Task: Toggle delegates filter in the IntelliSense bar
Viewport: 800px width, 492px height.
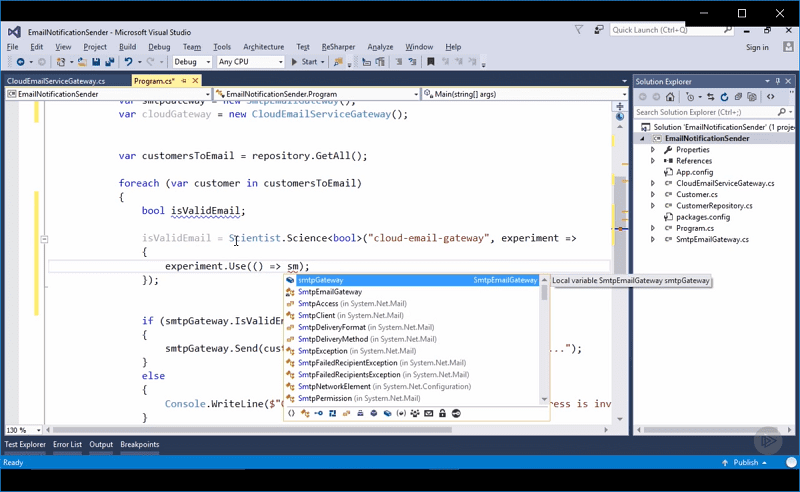Action: pyautogui.click(x=360, y=413)
